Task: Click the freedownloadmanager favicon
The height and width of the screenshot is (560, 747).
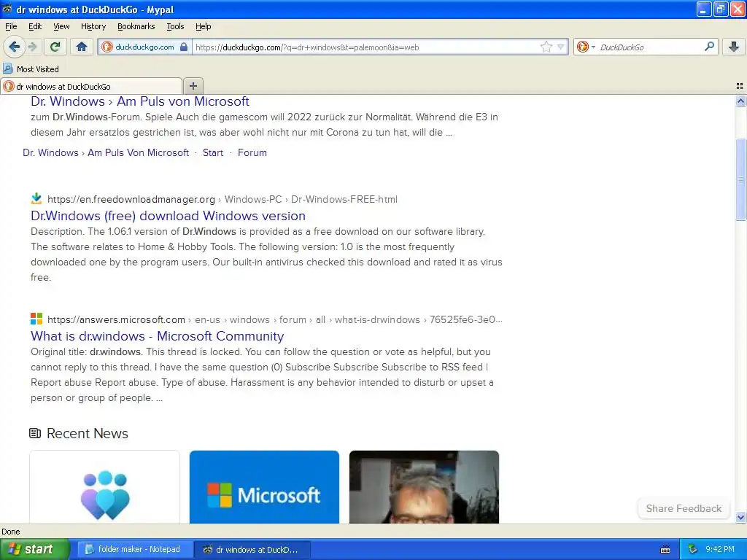Action: 36,198
